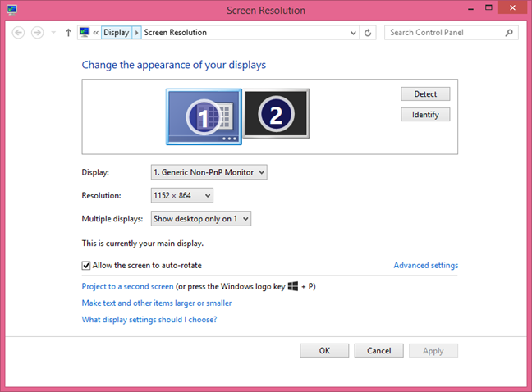This screenshot has height=392, width=532.
Task: Click the Detect button
Action: 425,93
